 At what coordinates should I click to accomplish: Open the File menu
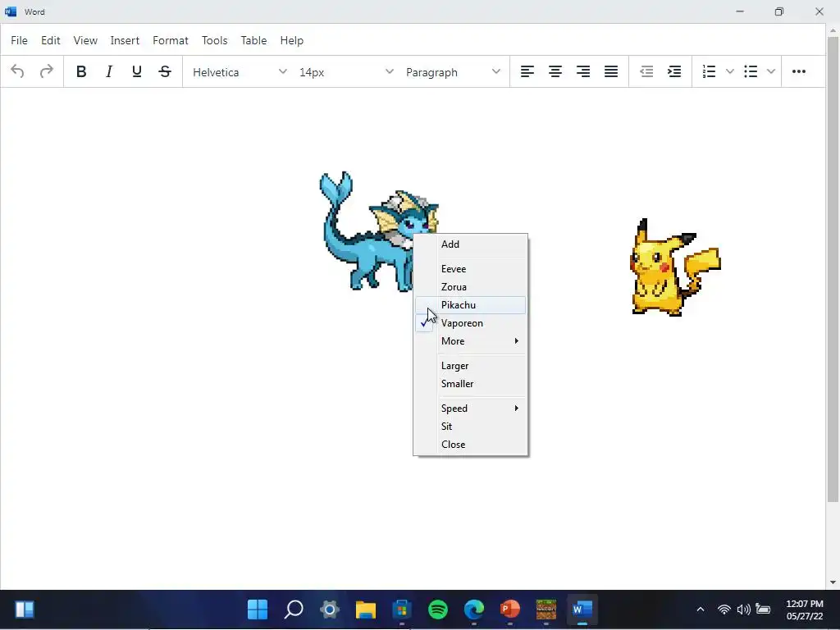point(20,40)
